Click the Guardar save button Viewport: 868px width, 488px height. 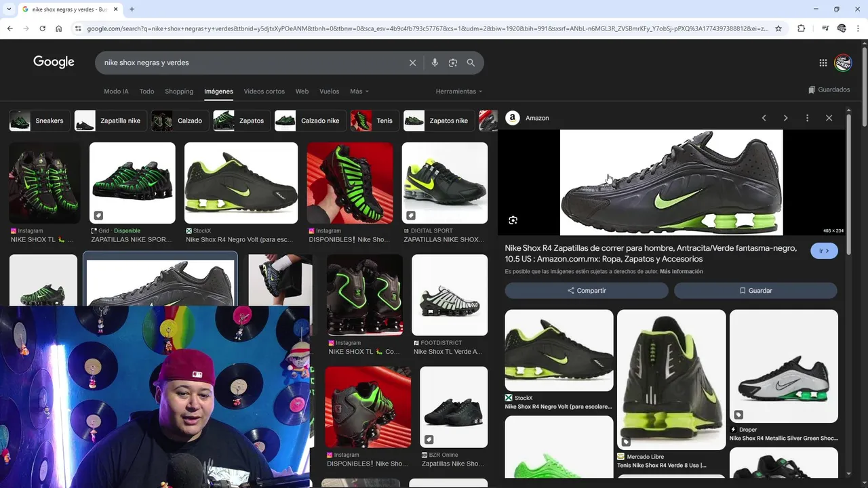(755, 290)
